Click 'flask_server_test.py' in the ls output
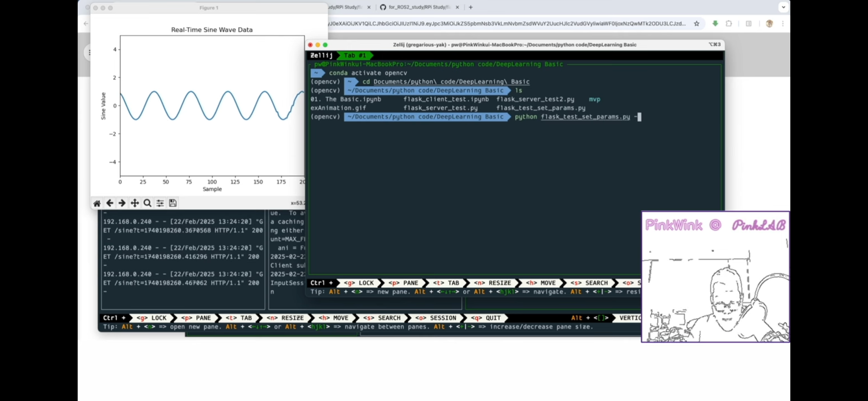Image resolution: width=868 pixels, height=401 pixels. coord(440,108)
